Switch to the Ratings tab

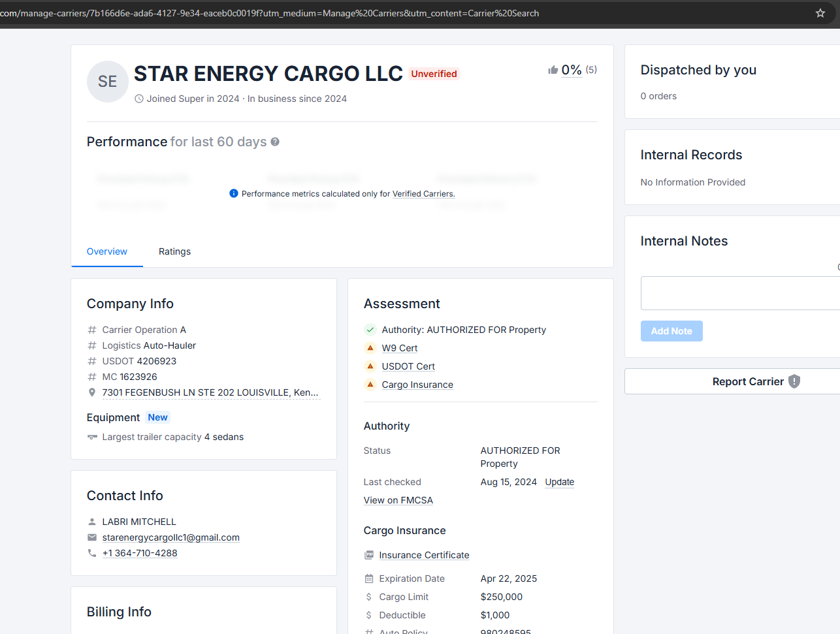coord(175,251)
